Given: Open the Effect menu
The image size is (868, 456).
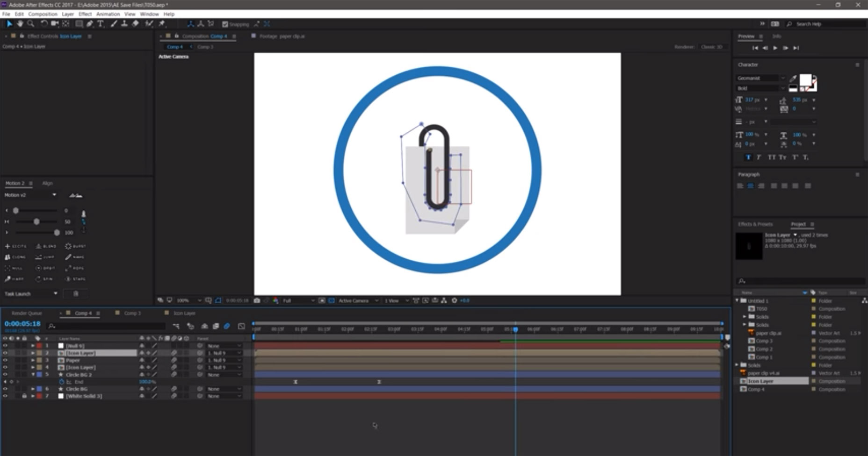Looking at the screenshot, I should [85, 14].
